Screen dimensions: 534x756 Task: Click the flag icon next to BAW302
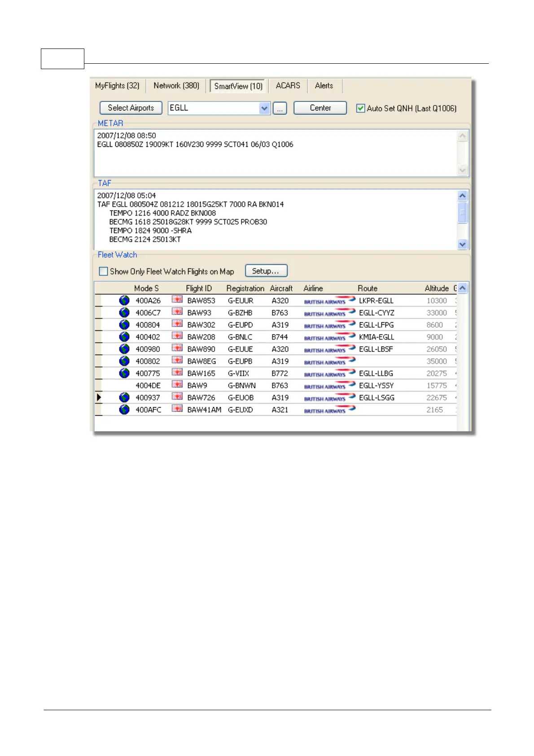(177, 324)
